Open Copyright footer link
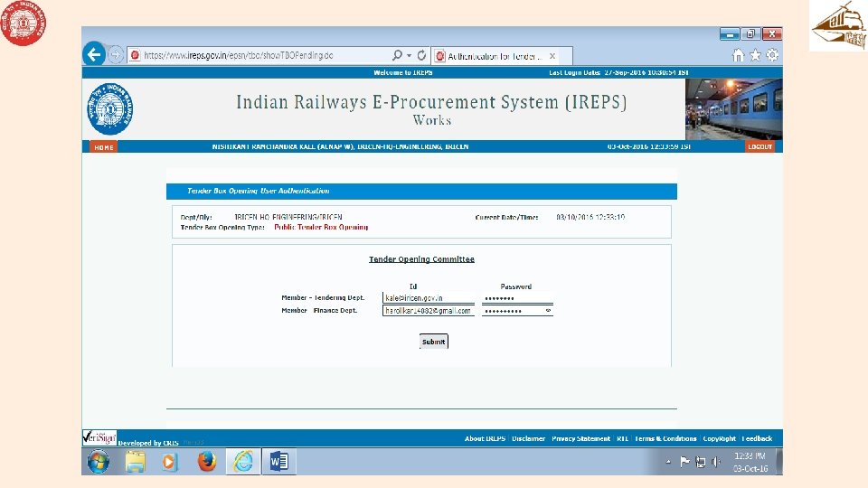Viewport: 868px width, 488px height. (x=719, y=438)
